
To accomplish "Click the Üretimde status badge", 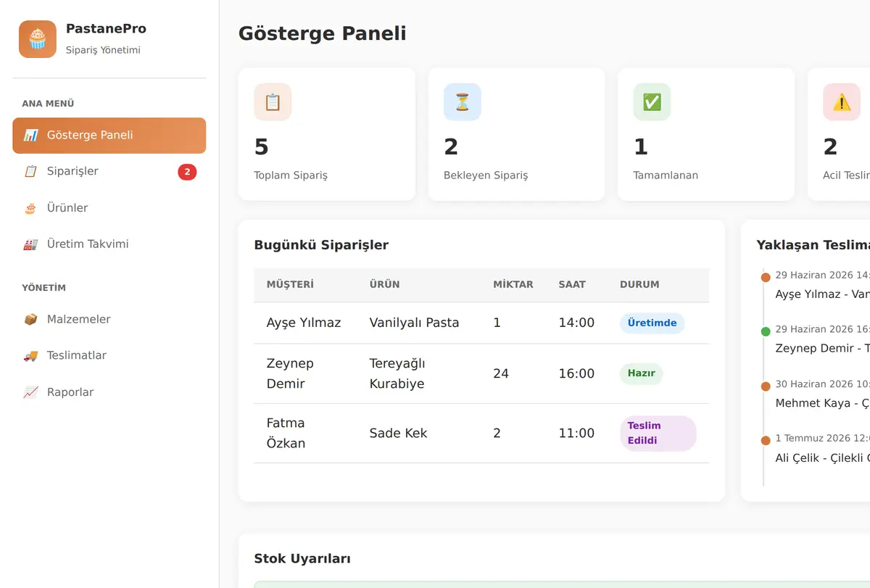I will click(652, 323).
